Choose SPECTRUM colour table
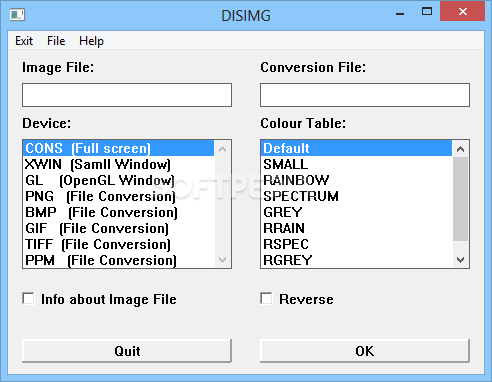Viewport: 492px width, 382px height. pos(356,196)
